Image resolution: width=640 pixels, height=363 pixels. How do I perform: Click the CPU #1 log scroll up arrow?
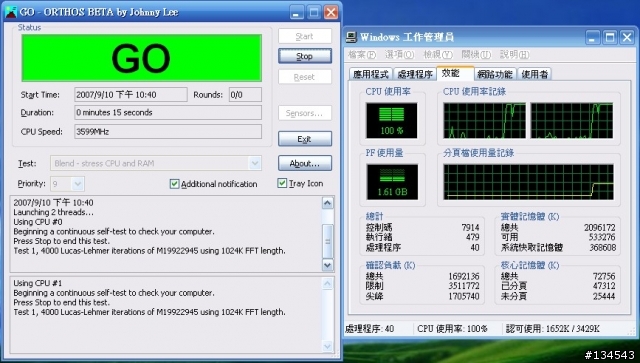[x=327, y=283]
